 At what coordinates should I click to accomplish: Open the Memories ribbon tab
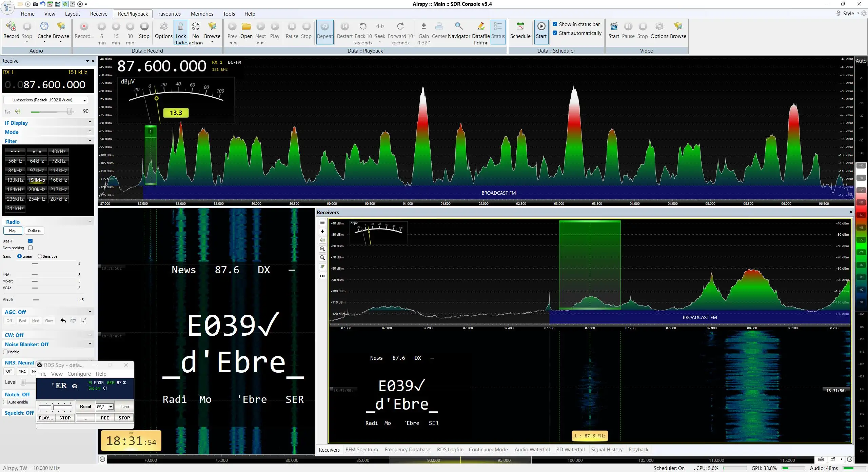pyautogui.click(x=202, y=14)
